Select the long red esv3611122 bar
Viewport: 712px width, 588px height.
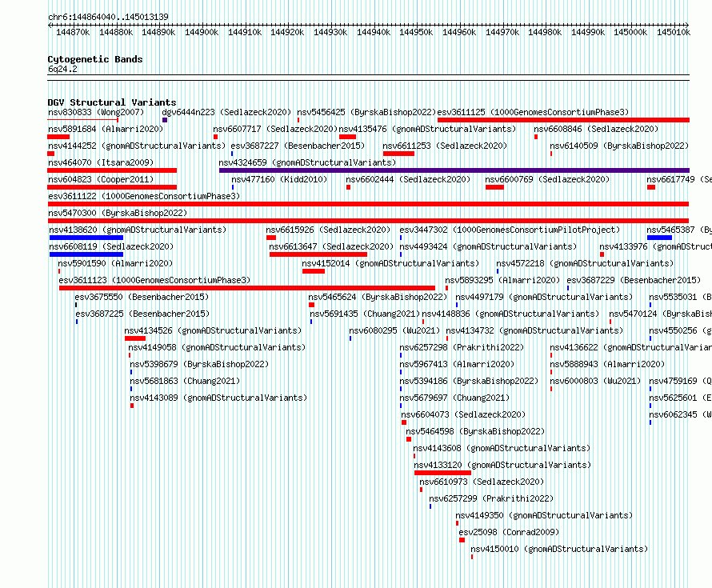368,204
